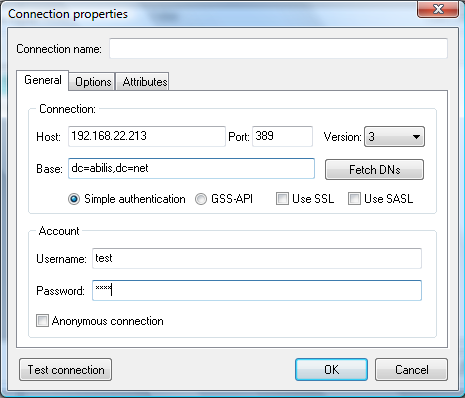
Task: Click the Username field containing test
Action: pyautogui.click(x=257, y=258)
